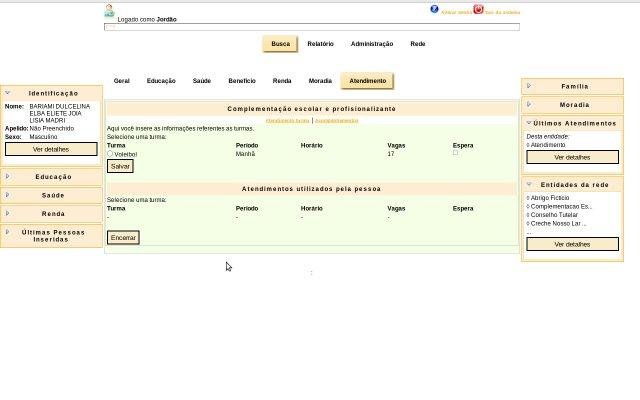Open the 'Abrigo Ficticio' entity
The width and height of the screenshot is (640, 400).
click(550, 198)
